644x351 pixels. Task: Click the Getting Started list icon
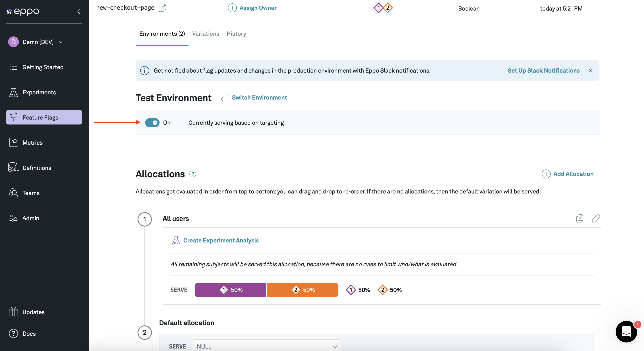[x=13, y=67]
